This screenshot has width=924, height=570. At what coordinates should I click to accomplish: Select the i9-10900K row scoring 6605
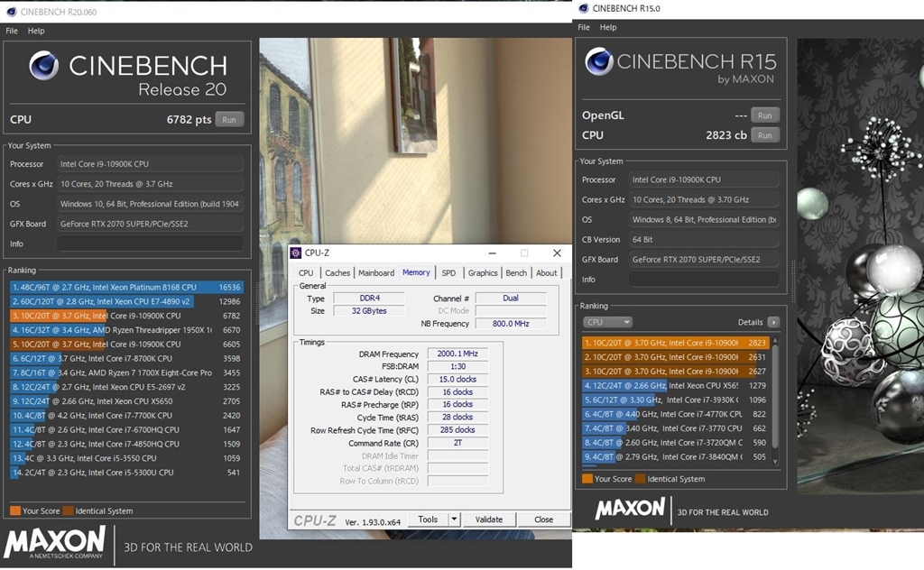click(126, 344)
